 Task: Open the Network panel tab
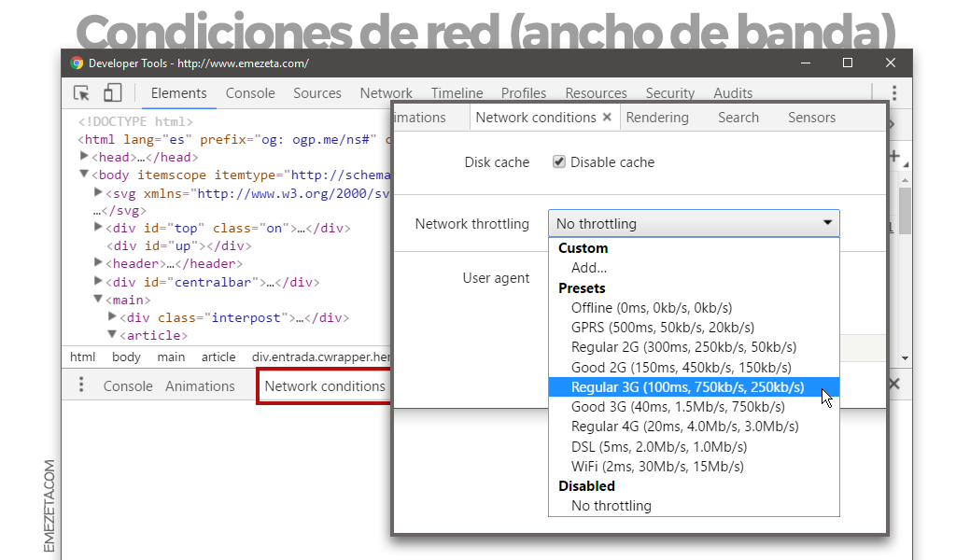click(386, 93)
